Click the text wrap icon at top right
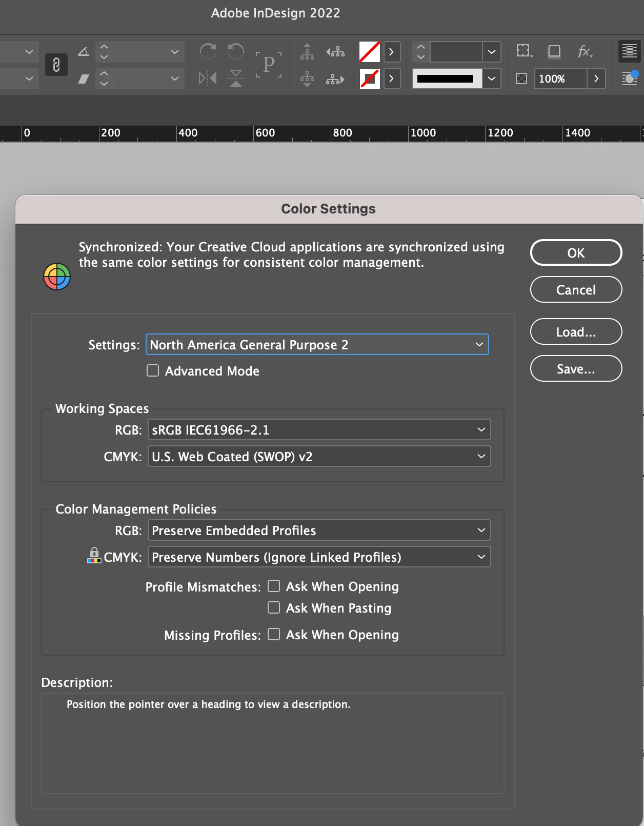Screen dimensions: 644x826 630,51
